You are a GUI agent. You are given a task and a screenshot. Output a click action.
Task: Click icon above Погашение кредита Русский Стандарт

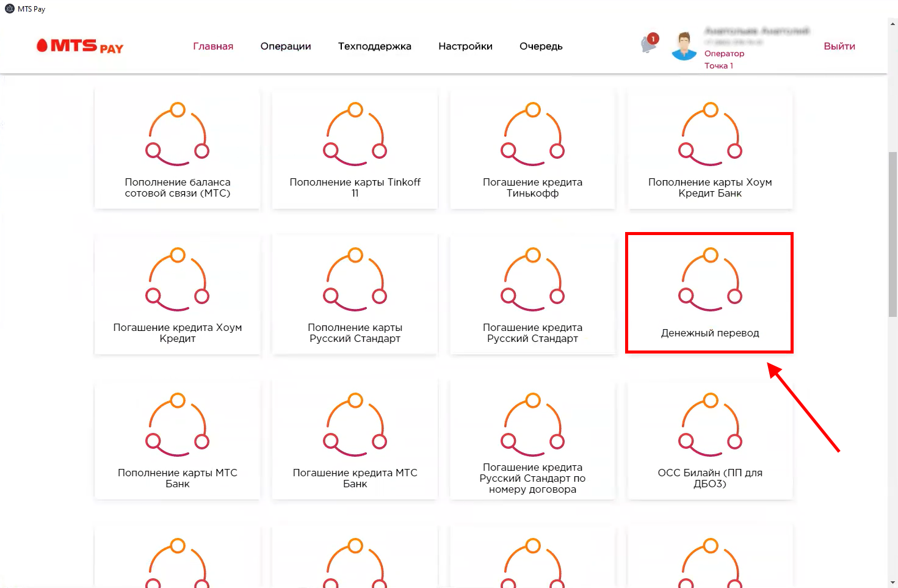(x=533, y=279)
